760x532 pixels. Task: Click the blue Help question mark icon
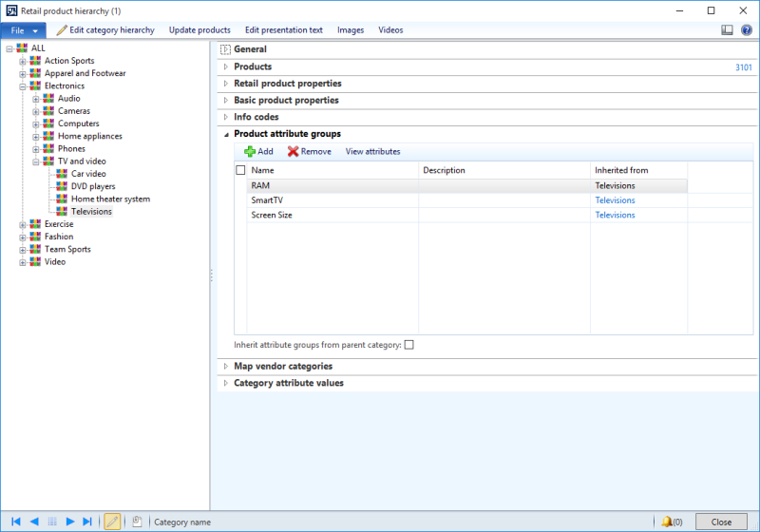[x=745, y=29]
